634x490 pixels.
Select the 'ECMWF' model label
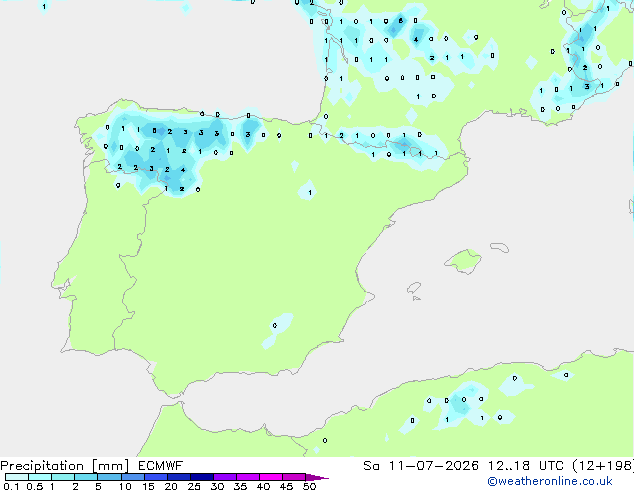click(160, 466)
